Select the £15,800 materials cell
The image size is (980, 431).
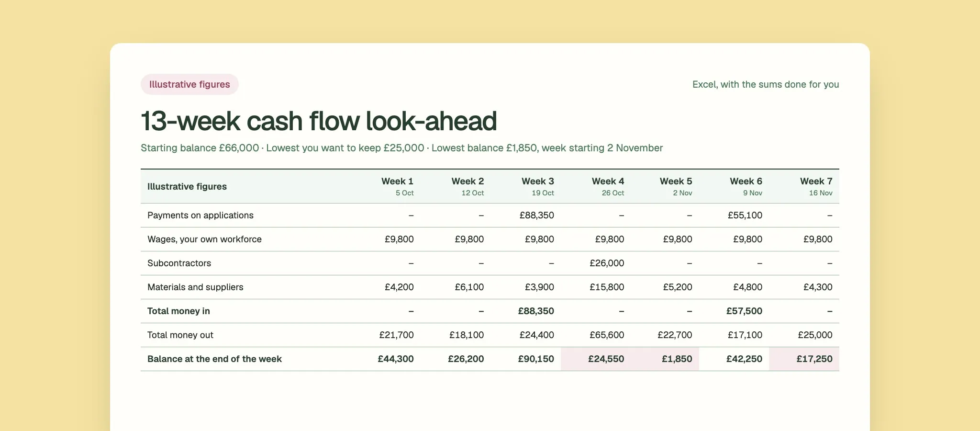coord(596,287)
